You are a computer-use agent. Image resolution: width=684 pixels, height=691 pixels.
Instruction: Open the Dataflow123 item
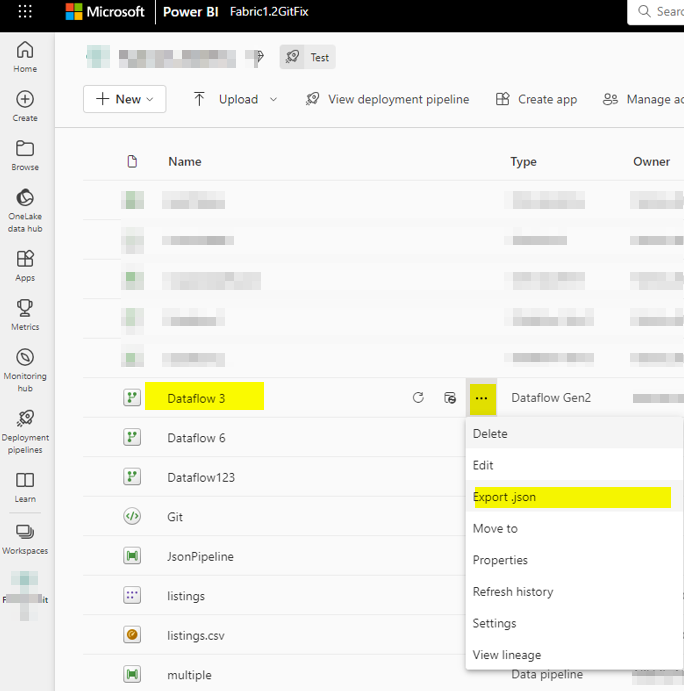click(x=201, y=478)
